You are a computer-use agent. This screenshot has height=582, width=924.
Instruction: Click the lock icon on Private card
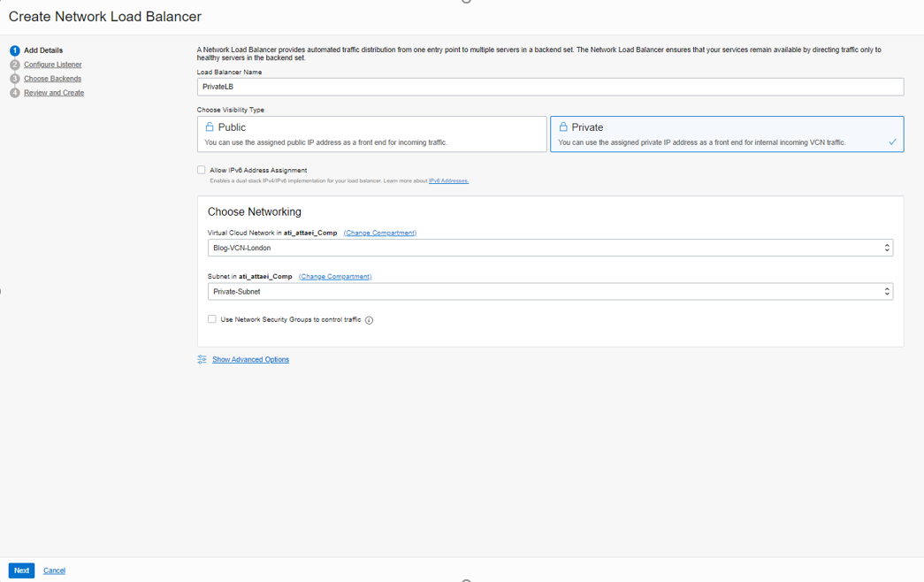[563, 127]
